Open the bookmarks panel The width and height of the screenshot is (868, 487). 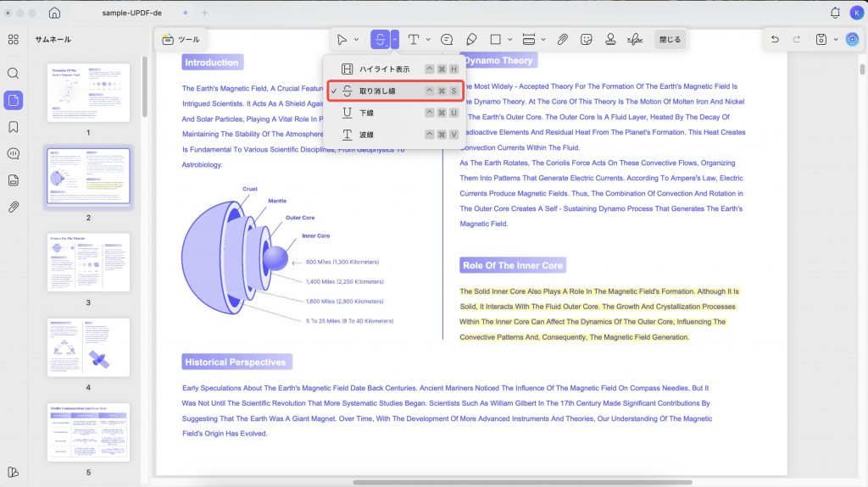point(14,127)
